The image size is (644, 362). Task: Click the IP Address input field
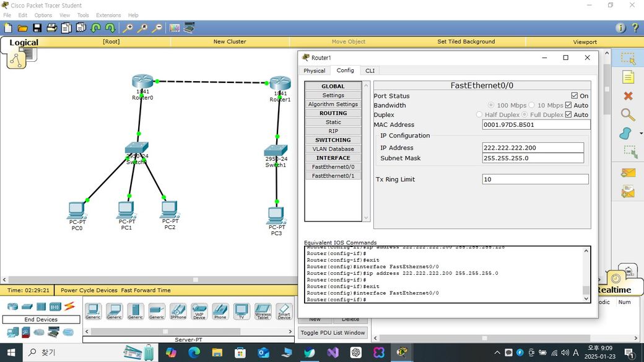[533, 148]
